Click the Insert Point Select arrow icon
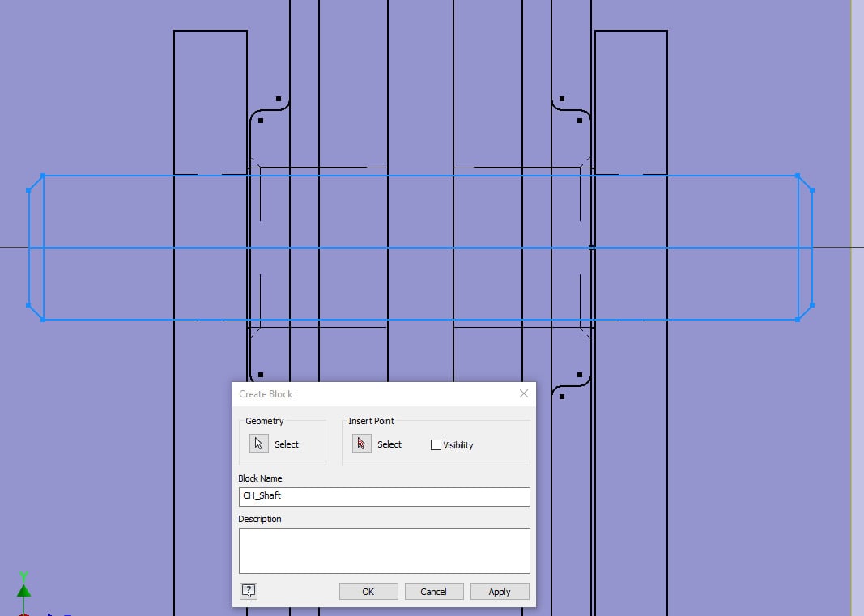 361,444
